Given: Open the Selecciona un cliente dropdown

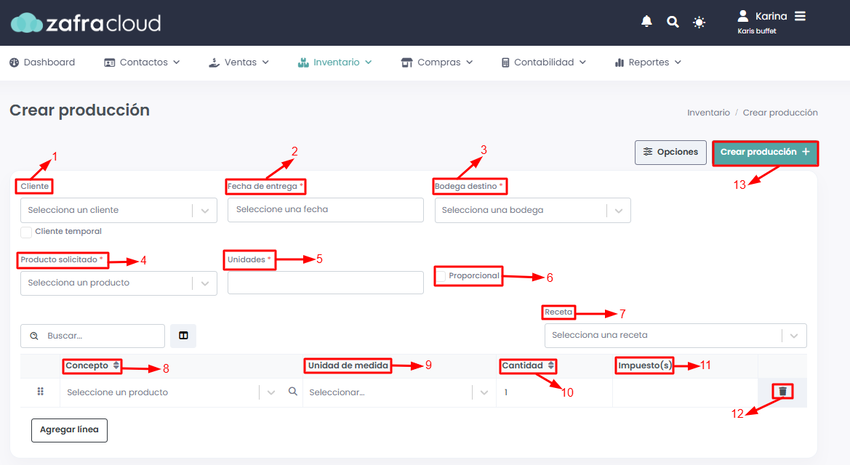Looking at the screenshot, I should [x=119, y=210].
